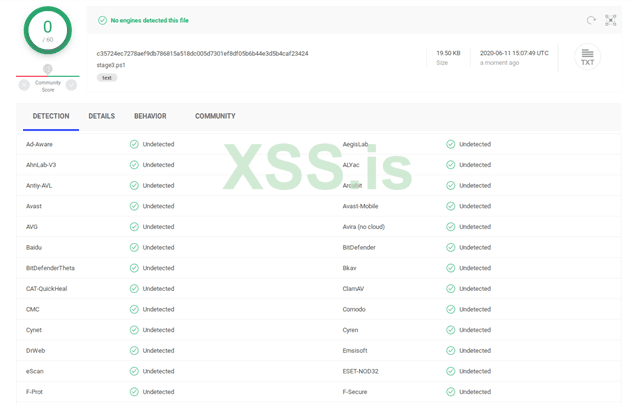Image resolution: width=634 pixels, height=406 pixels.
Task: Click the detection score circle
Action: coord(47,31)
